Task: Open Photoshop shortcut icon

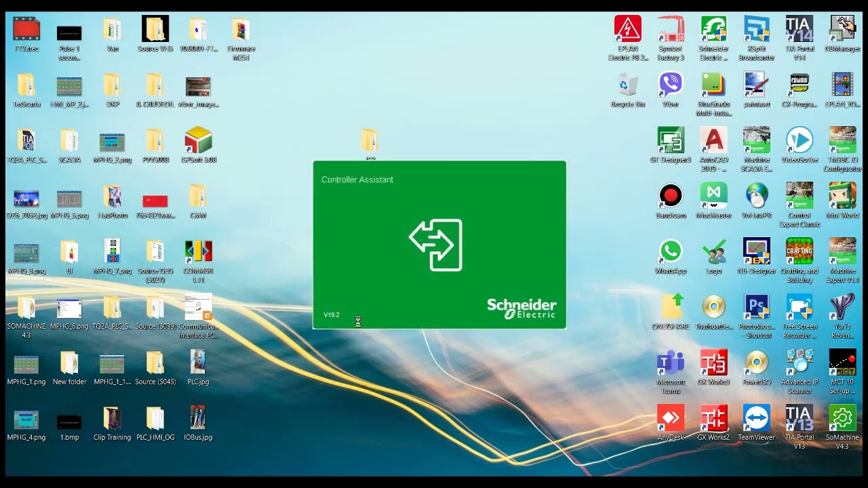Action: 756,307
